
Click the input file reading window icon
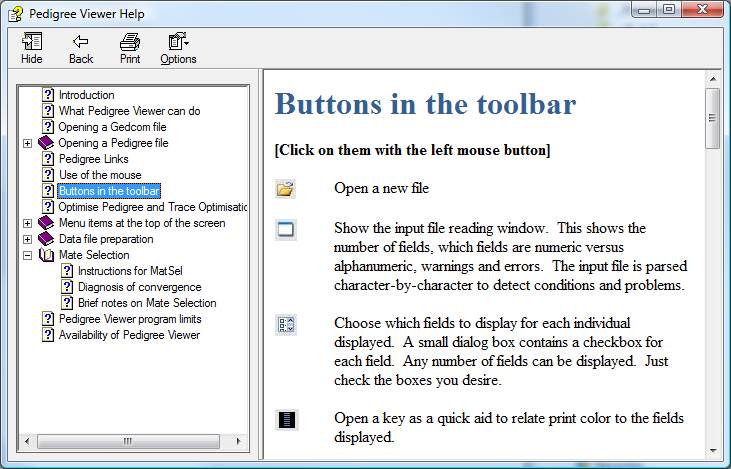[285, 229]
